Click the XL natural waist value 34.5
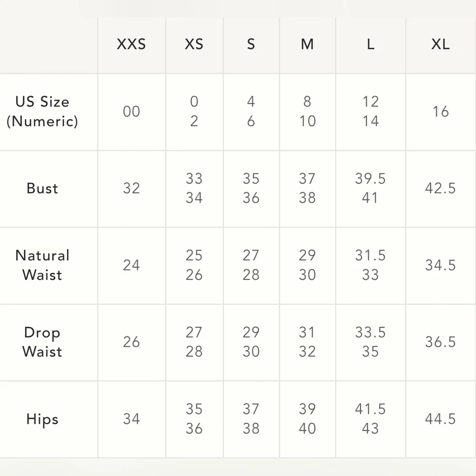 [440, 265]
